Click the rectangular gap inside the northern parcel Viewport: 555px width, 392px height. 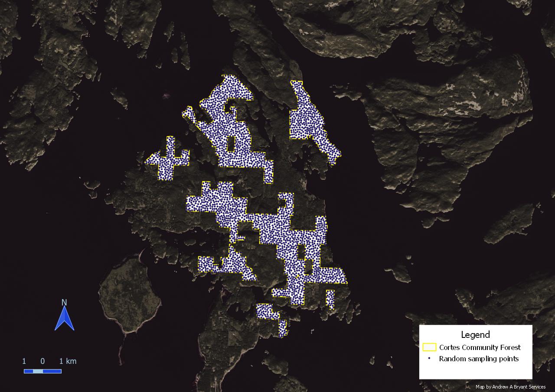[231, 144]
